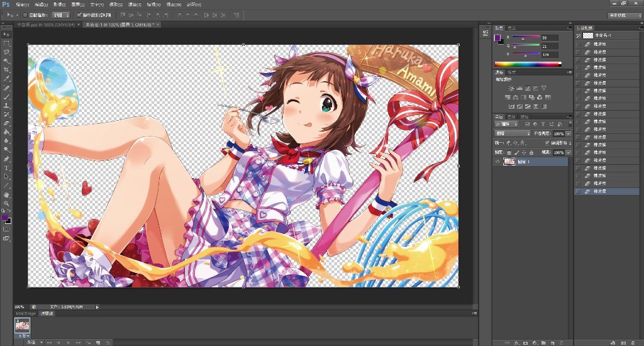644x346 pixels.
Task: Set history brush source on 未命名-1 snapshot
Action: coord(579,36)
